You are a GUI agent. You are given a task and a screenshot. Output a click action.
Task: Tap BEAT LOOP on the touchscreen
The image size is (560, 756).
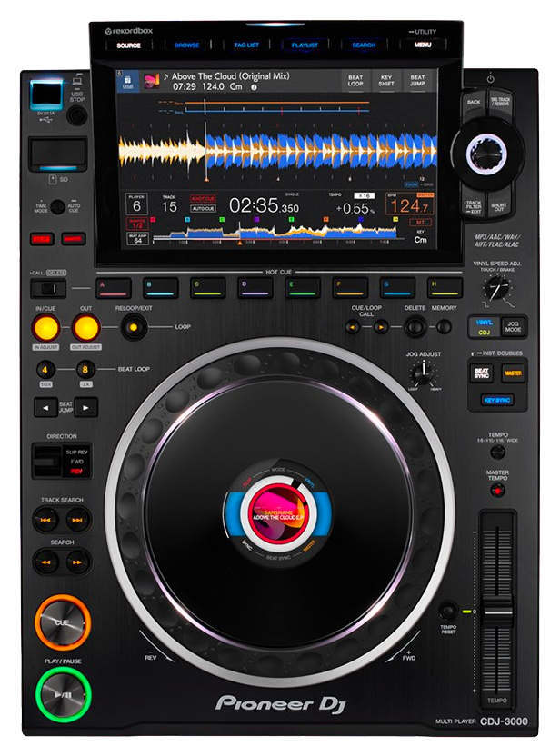(355, 82)
